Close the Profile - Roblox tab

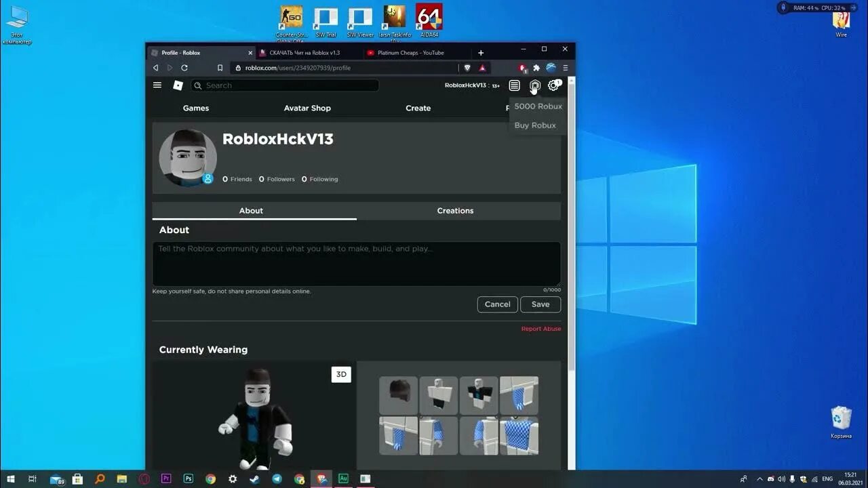pos(250,53)
